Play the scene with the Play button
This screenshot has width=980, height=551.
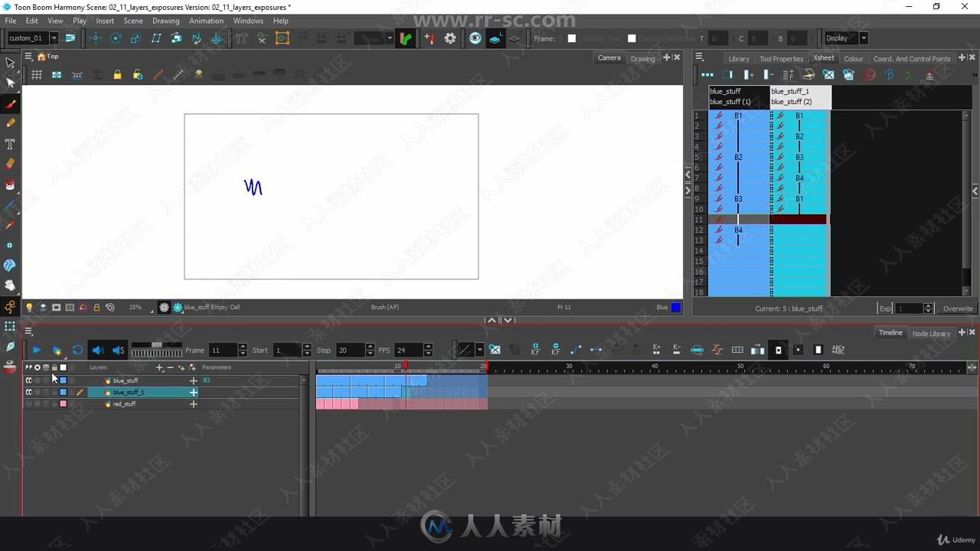[x=36, y=350]
